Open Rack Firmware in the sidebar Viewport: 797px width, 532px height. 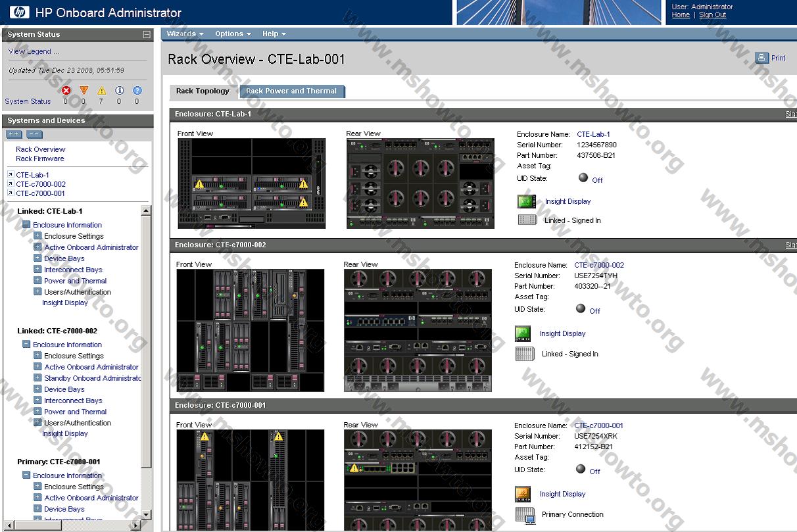coord(40,158)
